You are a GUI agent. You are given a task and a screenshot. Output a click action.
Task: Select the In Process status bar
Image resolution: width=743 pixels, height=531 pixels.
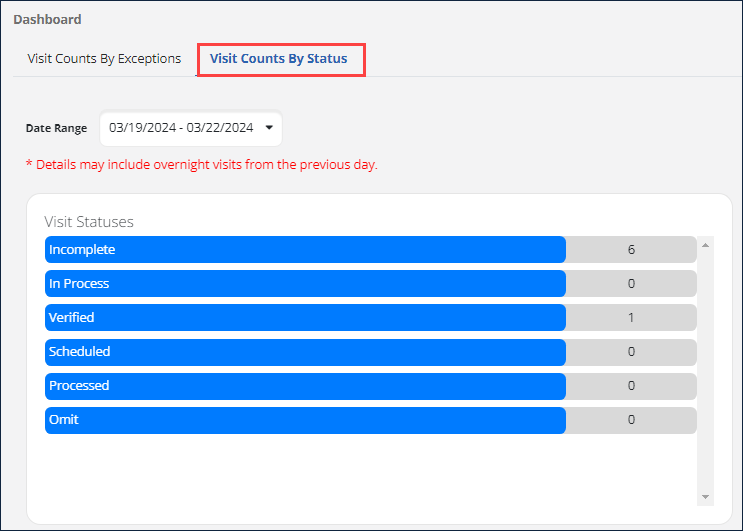(305, 284)
